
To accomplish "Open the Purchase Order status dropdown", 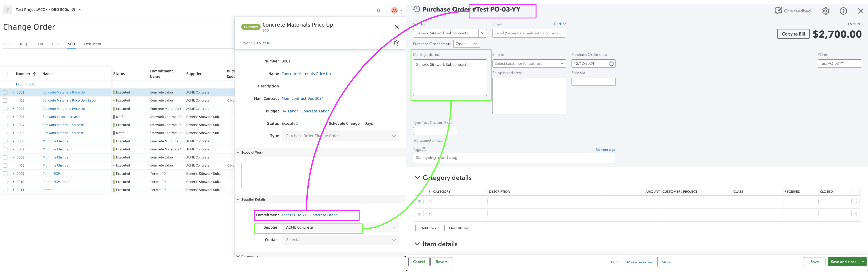I will pyautogui.click(x=467, y=44).
